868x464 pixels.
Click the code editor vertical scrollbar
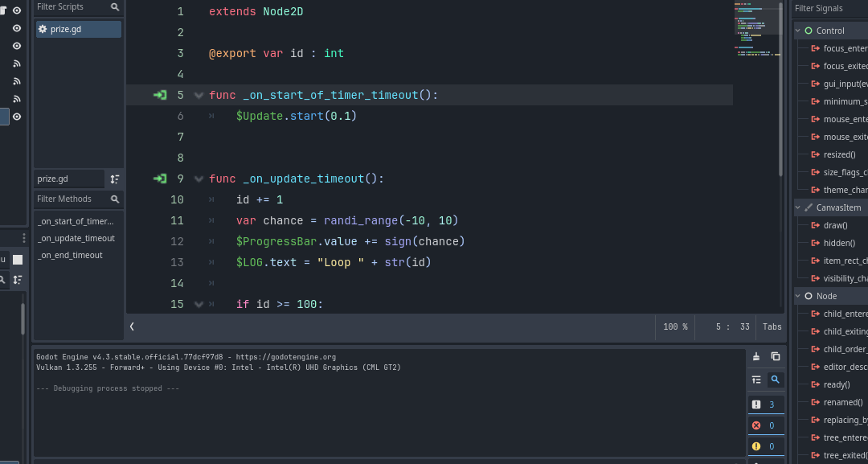click(x=781, y=88)
